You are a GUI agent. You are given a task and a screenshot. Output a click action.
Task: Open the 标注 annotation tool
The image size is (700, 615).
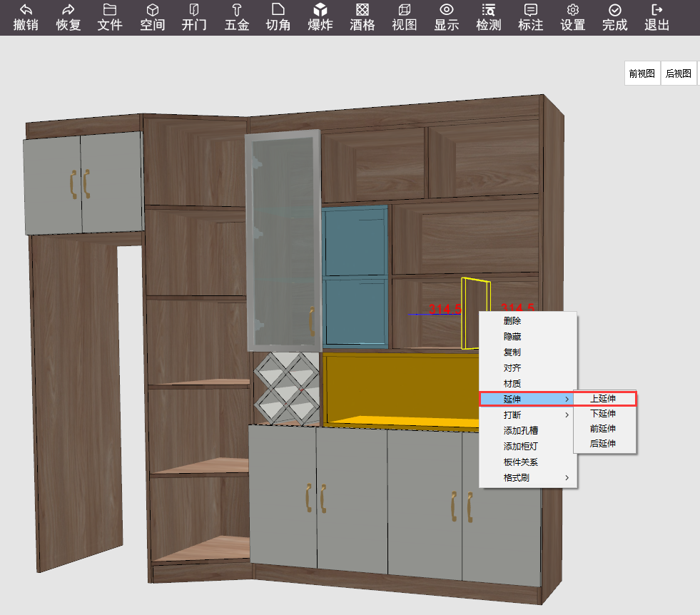(x=531, y=17)
